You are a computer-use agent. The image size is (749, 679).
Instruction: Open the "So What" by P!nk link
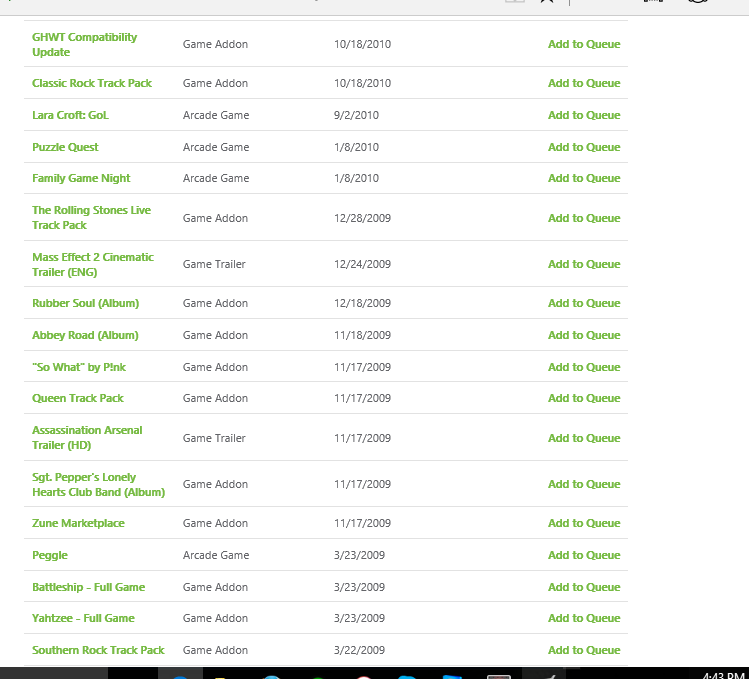coord(79,367)
